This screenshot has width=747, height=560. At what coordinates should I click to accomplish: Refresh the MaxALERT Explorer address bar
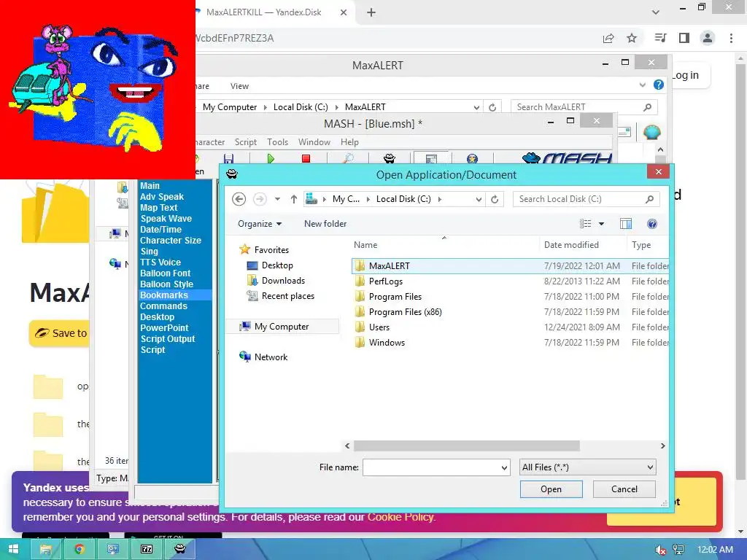(492, 107)
